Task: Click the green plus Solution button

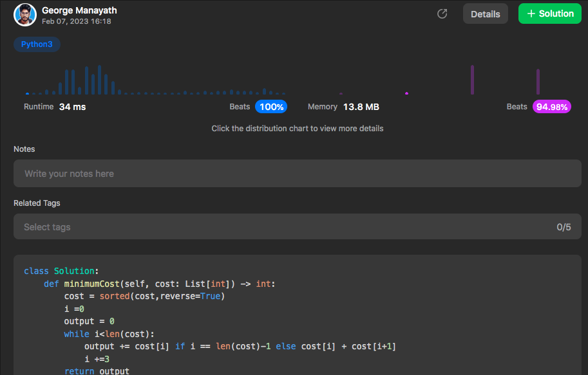Action: click(549, 14)
